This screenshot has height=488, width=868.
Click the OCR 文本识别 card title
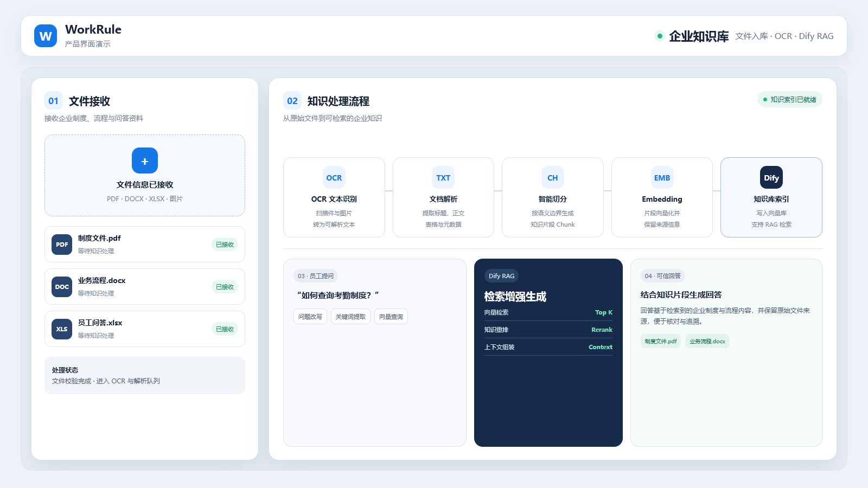coord(334,199)
